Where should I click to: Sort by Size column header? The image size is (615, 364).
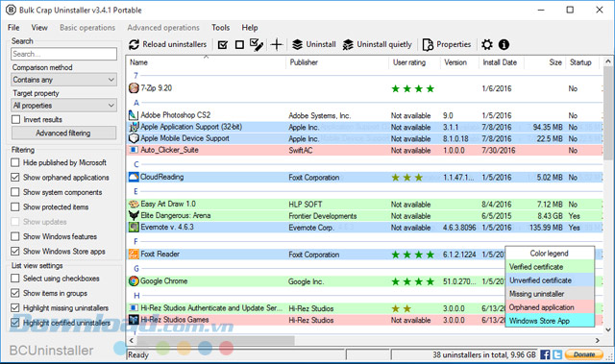click(x=545, y=62)
